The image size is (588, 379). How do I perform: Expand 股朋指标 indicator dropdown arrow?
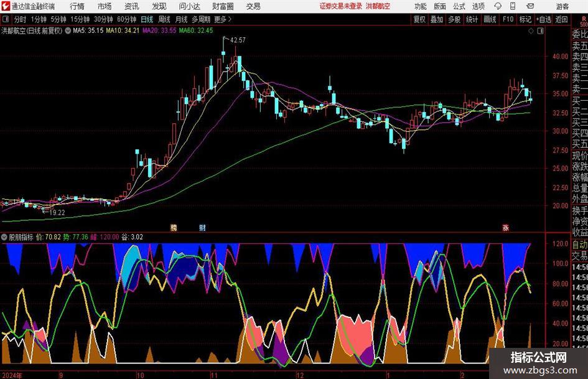point(4,236)
